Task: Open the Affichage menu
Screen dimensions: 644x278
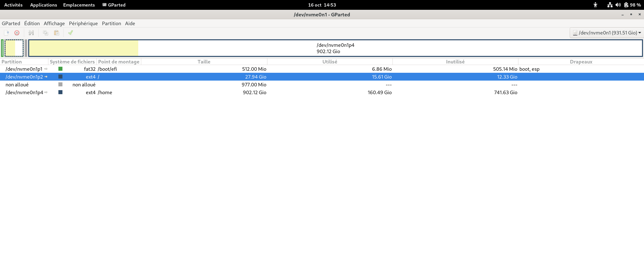Action: (x=54, y=23)
